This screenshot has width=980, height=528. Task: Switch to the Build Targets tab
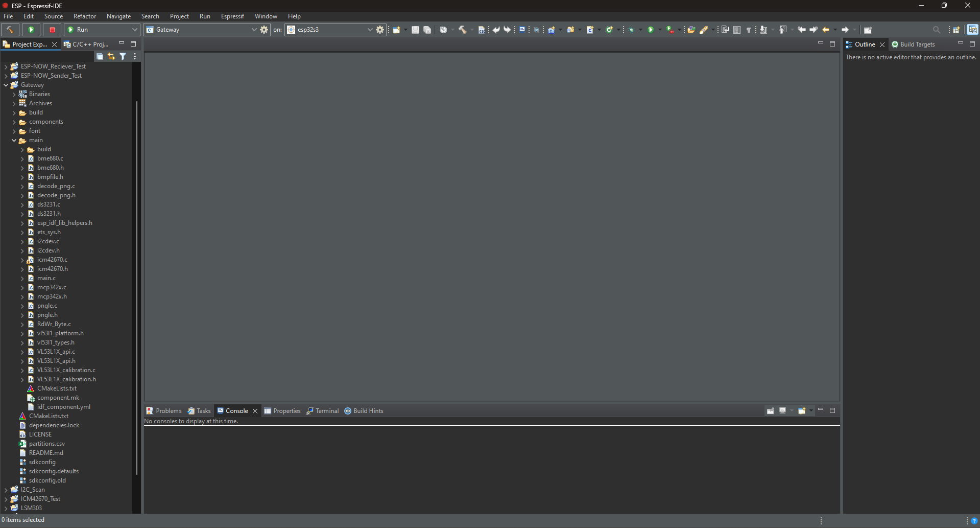click(x=913, y=44)
